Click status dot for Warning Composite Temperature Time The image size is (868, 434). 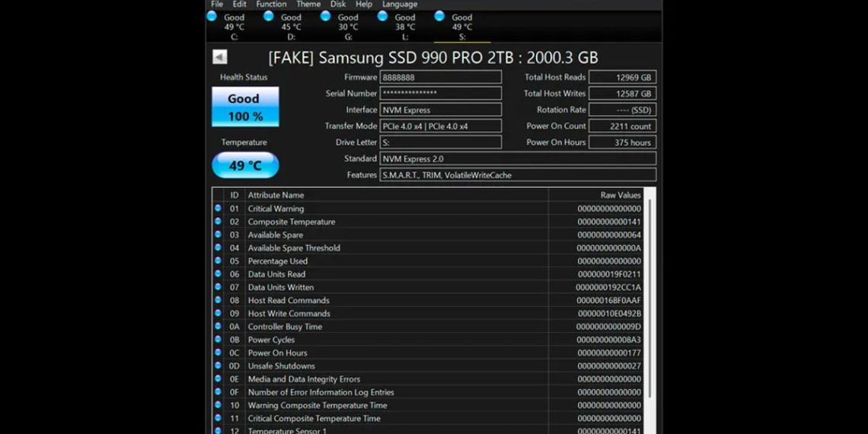pyautogui.click(x=218, y=404)
